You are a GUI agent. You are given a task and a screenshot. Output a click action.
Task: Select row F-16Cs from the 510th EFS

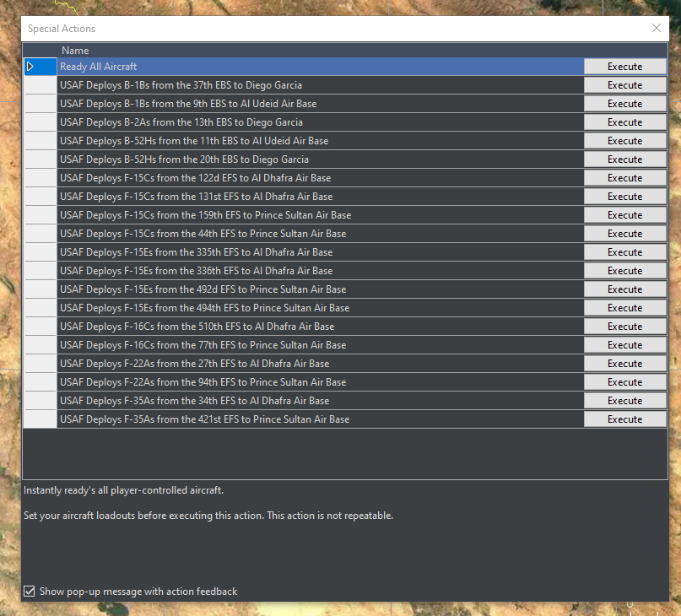pos(320,327)
